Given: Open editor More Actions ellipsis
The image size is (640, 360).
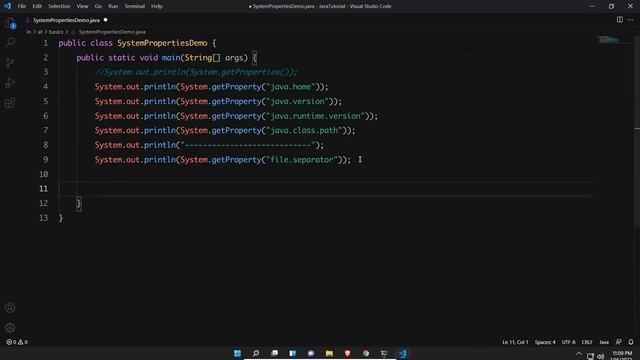Looking at the screenshot, I should tap(631, 20).
